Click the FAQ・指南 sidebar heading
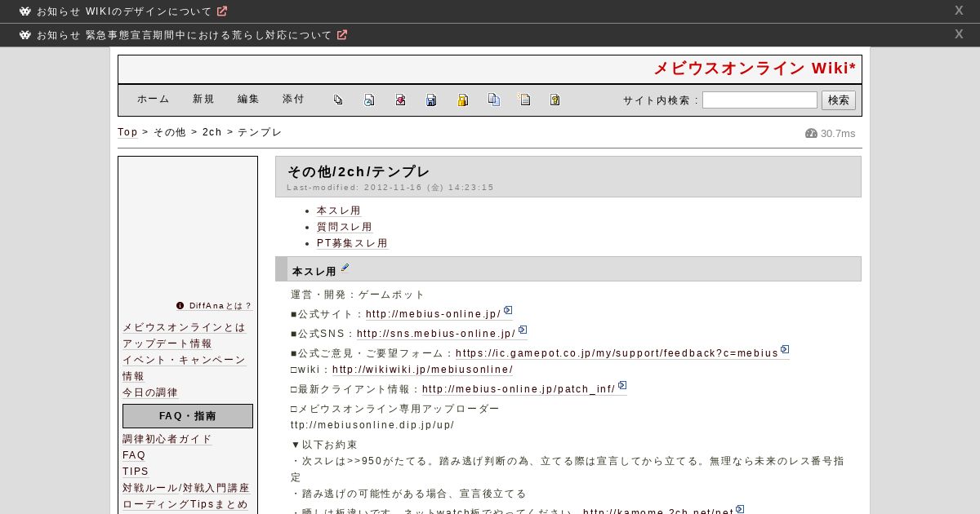980x514 pixels. click(x=188, y=416)
